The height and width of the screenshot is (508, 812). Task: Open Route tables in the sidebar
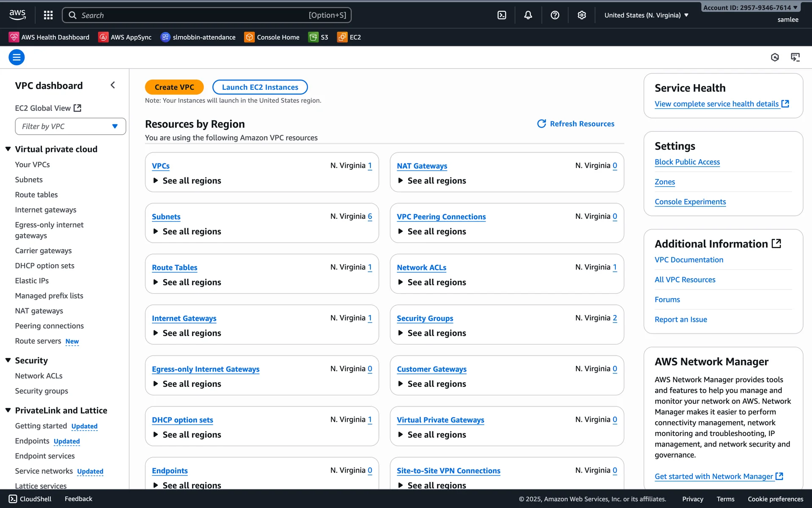click(x=36, y=195)
